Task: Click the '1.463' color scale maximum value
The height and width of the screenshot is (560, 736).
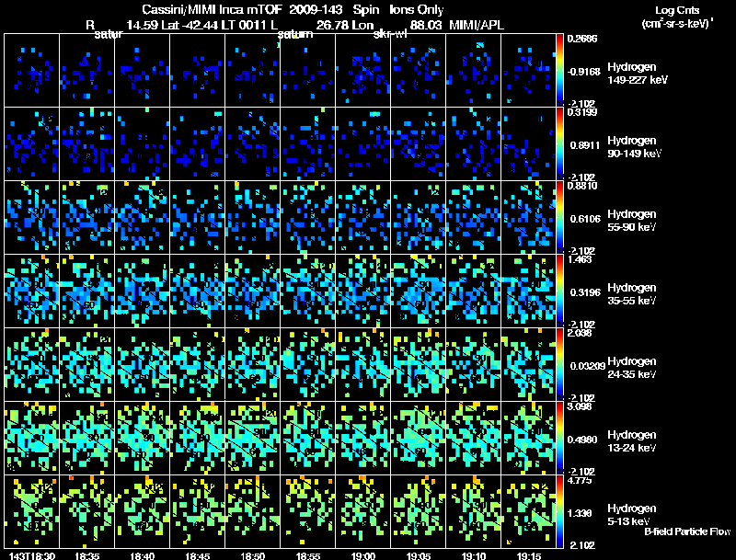Action: (580, 259)
